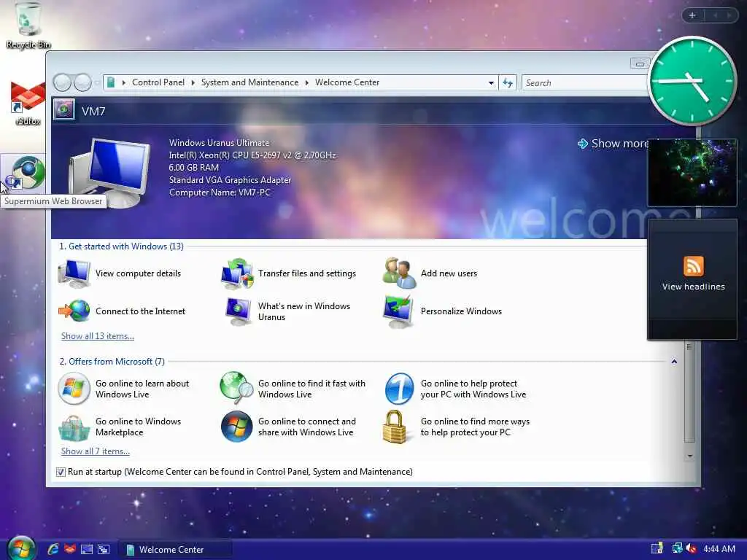This screenshot has width=747, height=560.
Task: Click Show more details link
Action: click(x=613, y=144)
